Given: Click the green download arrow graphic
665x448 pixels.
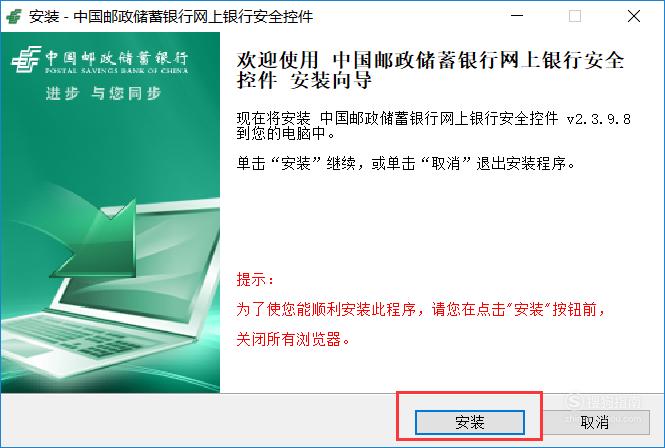Looking at the screenshot, I should tap(94, 240).
